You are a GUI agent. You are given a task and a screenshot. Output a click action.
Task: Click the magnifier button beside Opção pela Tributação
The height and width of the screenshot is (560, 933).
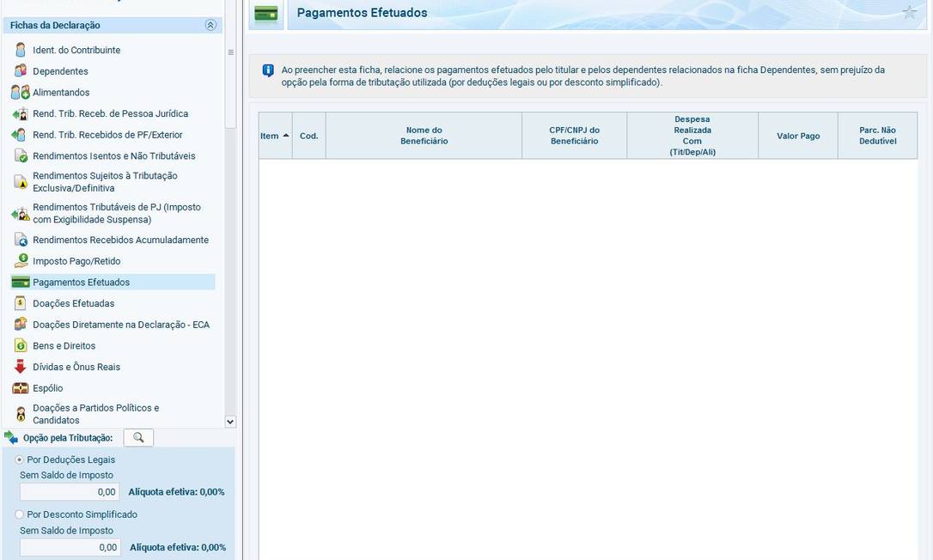[138, 438]
